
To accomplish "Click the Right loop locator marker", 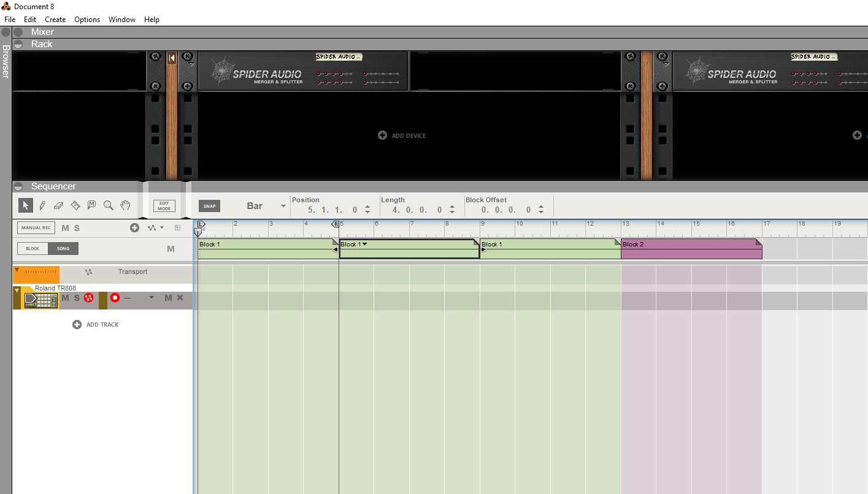I will pos(336,225).
